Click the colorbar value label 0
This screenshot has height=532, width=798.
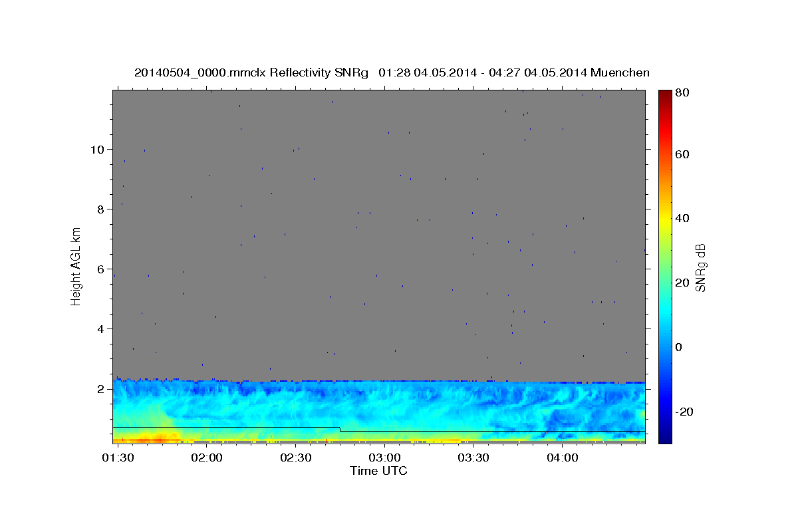[x=679, y=347]
